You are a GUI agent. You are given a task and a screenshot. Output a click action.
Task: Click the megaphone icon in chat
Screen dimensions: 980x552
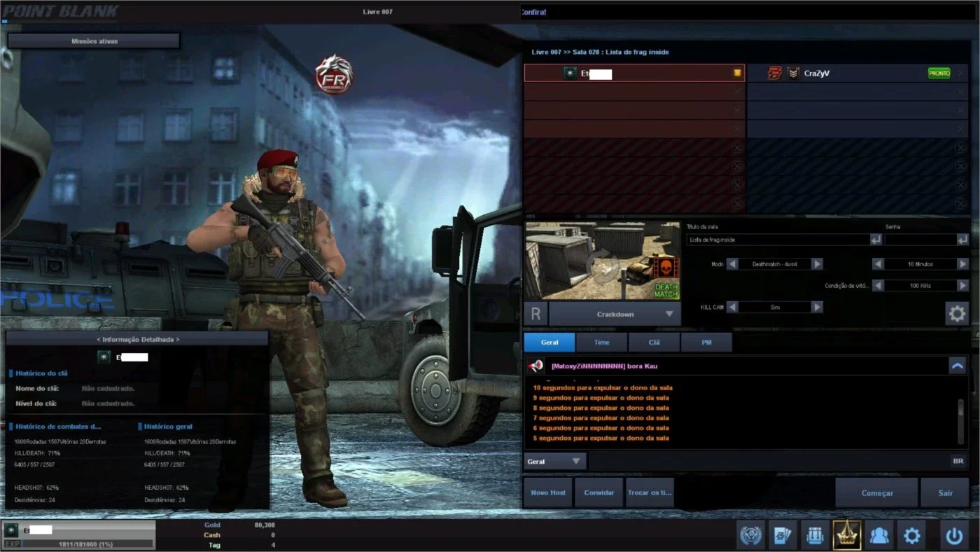point(536,366)
